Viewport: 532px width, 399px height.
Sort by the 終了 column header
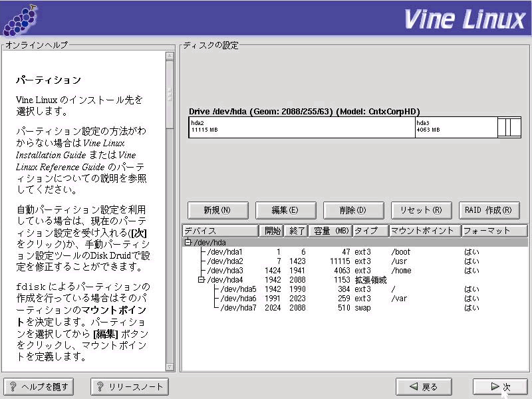click(x=296, y=231)
